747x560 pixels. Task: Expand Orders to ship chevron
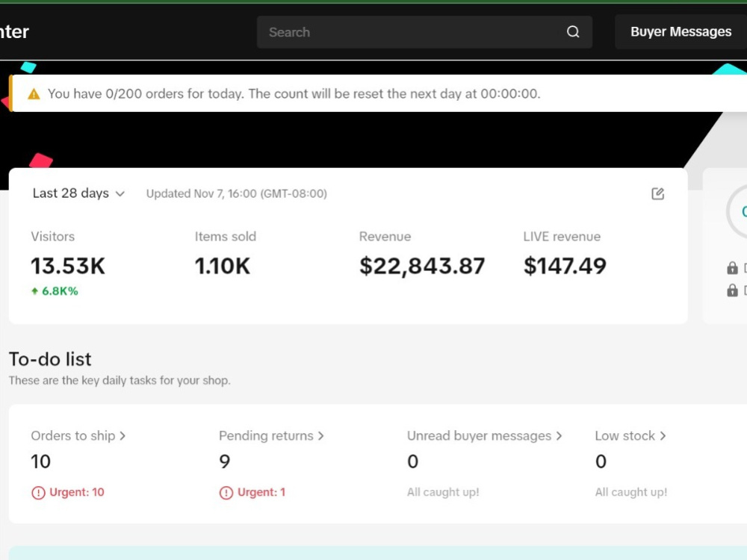click(x=123, y=436)
